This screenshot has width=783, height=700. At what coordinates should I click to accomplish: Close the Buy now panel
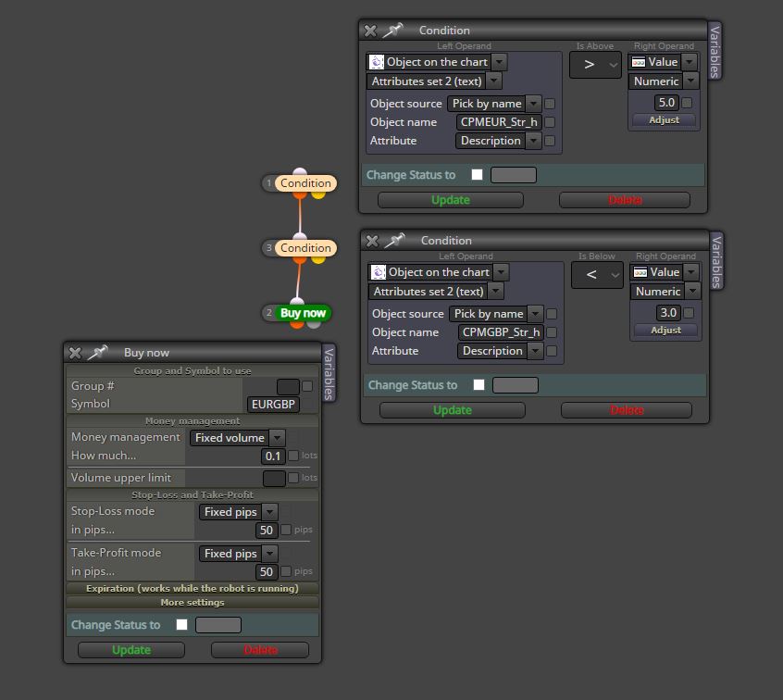(75, 354)
